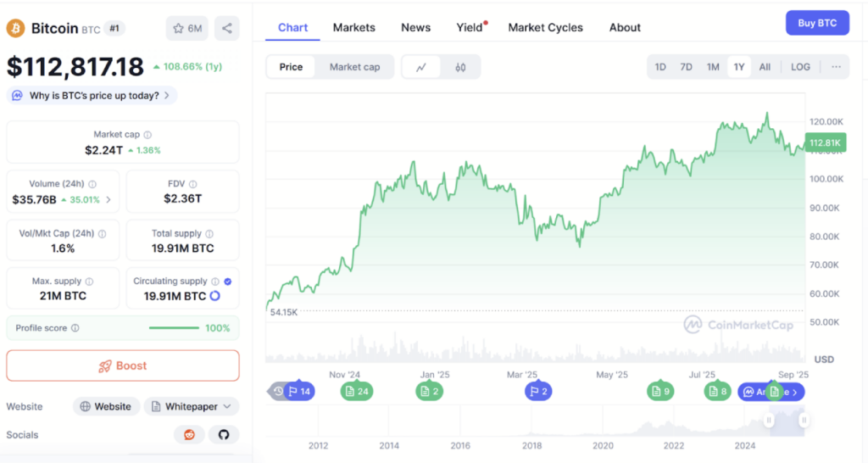The width and height of the screenshot is (868, 463).
Task: Open the GitHub social icon
Action: (x=224, y=435)
